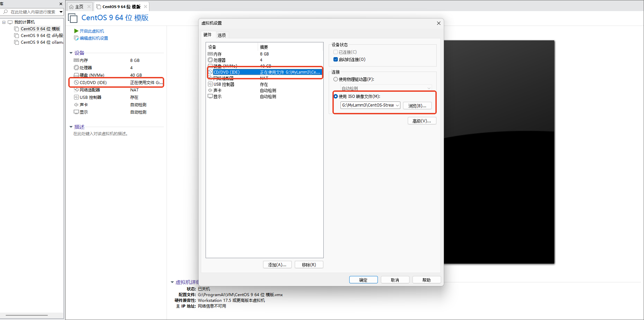644x320 pixels.
Task: Click processor icon in main window devices panel
Action: pyautogui.click(x=76, y=68)
